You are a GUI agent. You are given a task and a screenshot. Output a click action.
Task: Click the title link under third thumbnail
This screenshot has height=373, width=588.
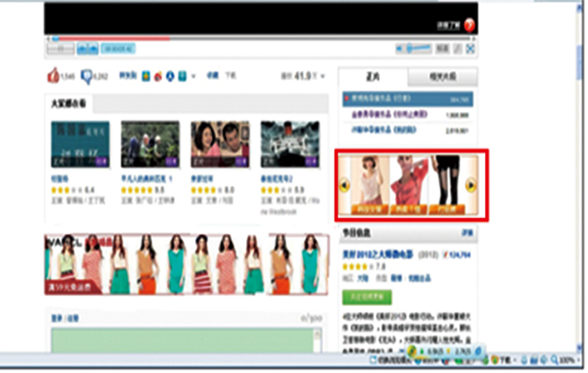tap(202, 179)
